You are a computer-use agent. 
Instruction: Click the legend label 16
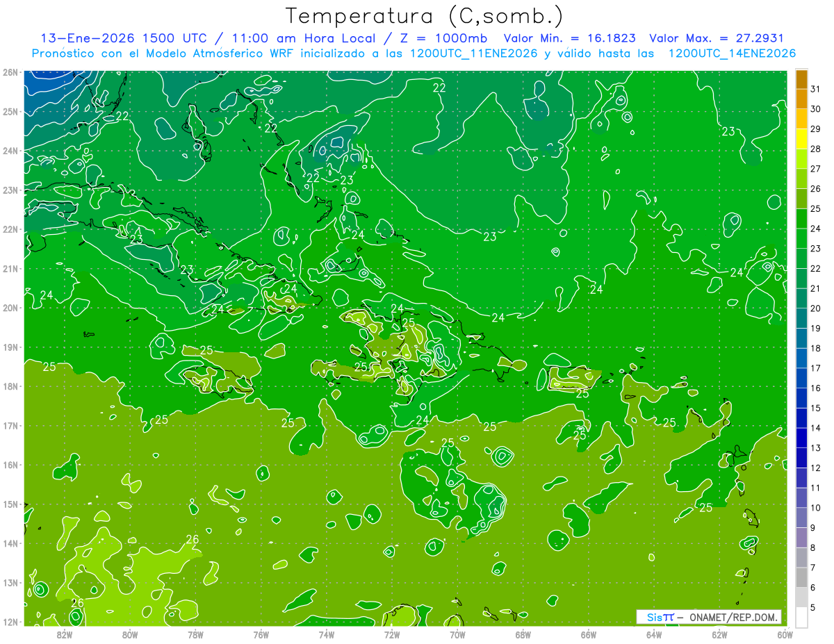click(816, 388)
